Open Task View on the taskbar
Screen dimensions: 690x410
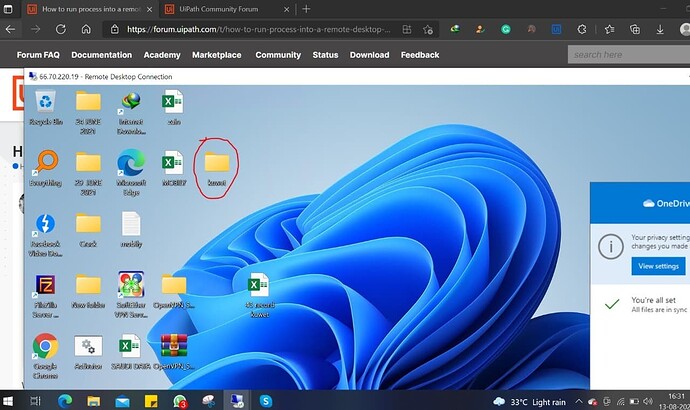coord(35,401)
